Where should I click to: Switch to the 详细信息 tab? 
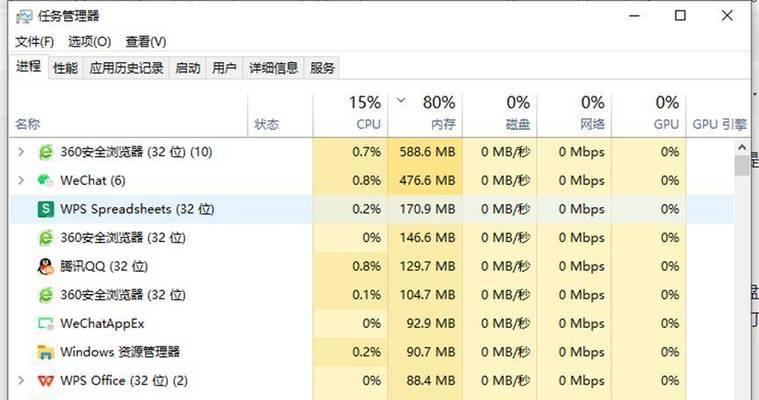[273, 68]
